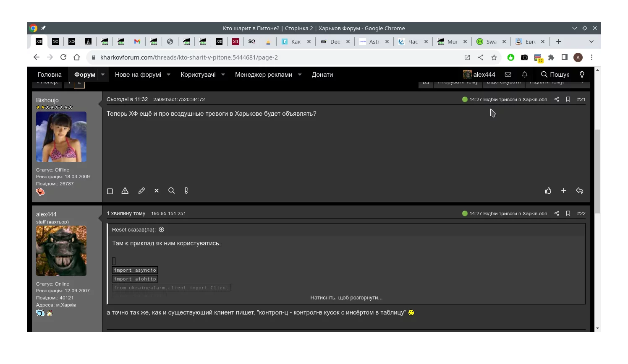The width and height of the screenshot is (628, 364).
Task: Open the Головна menu item
Action: click(x=50, y=75)
